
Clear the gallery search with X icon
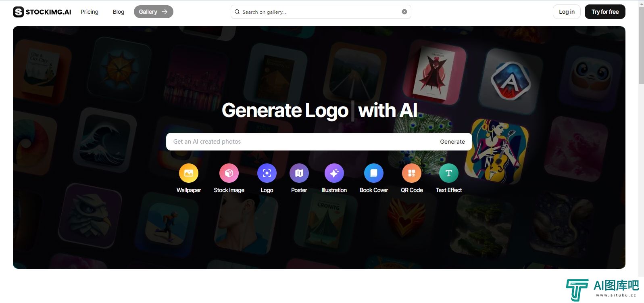coord(404,12)
